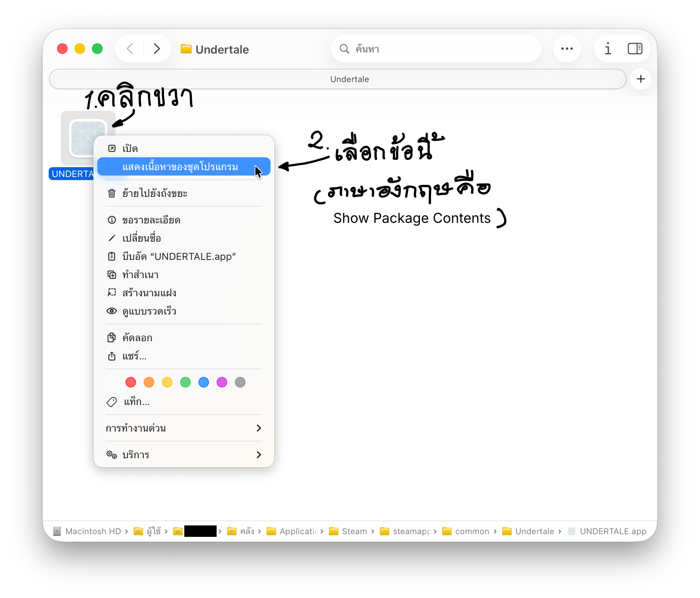Apply the yellow tag color
Viewport: 700px width, 598px height.
click(167, 382)
